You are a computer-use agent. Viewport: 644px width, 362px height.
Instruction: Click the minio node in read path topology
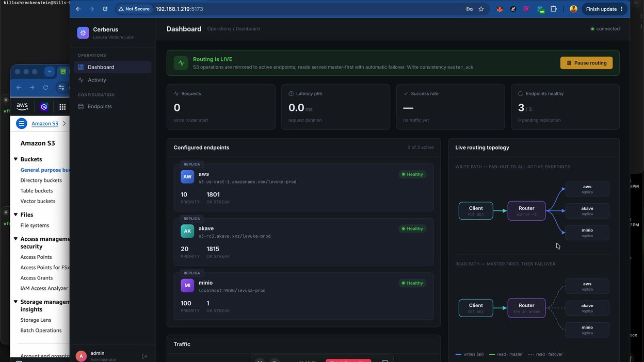587,330
